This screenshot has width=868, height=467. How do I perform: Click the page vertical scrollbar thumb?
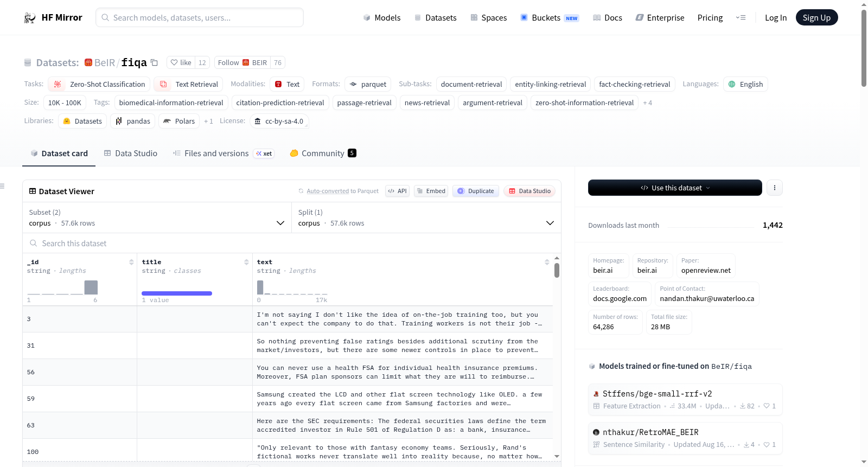[x=864, y=48]
